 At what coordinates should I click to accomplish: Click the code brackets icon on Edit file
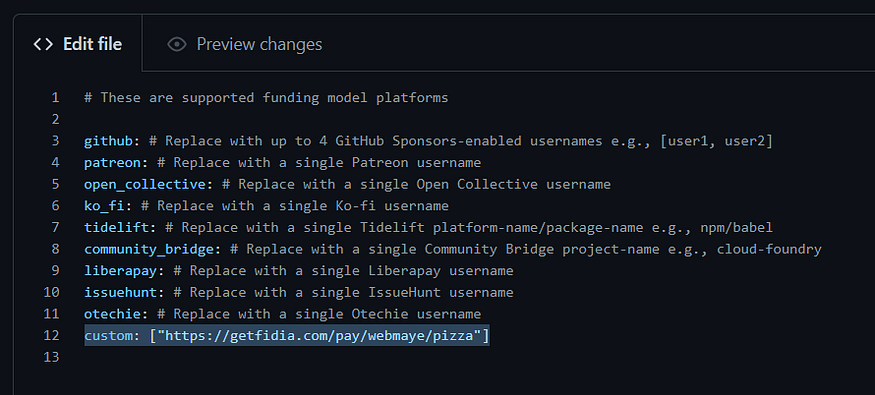tap(43, 44)
